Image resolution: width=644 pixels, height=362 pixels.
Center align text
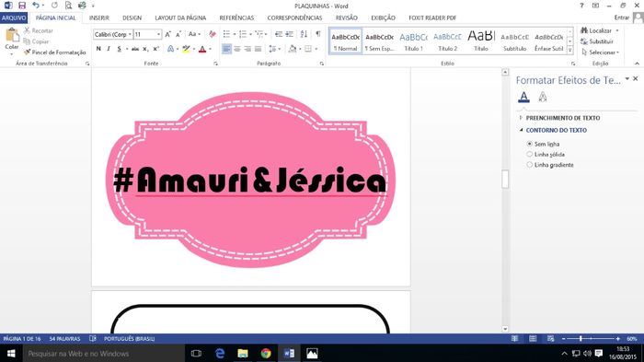pyautogui.click(x=237, y=49)
